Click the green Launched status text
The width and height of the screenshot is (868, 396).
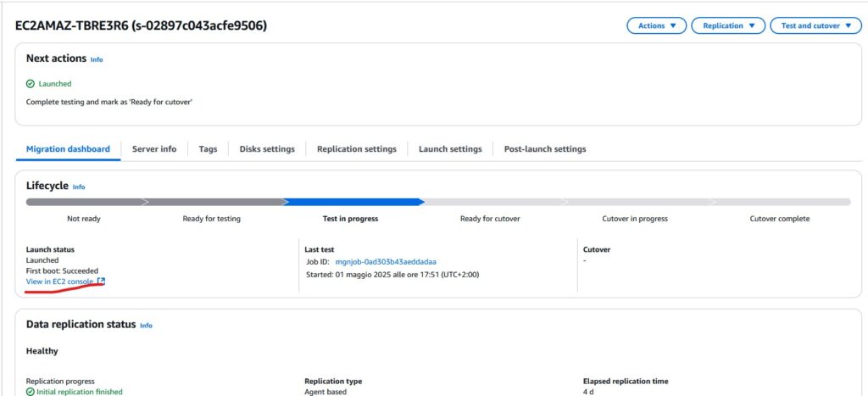point(55,84)
